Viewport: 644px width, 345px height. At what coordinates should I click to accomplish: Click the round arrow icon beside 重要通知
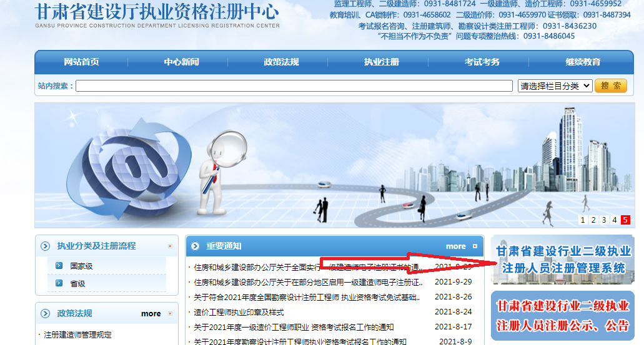point(195,246)
